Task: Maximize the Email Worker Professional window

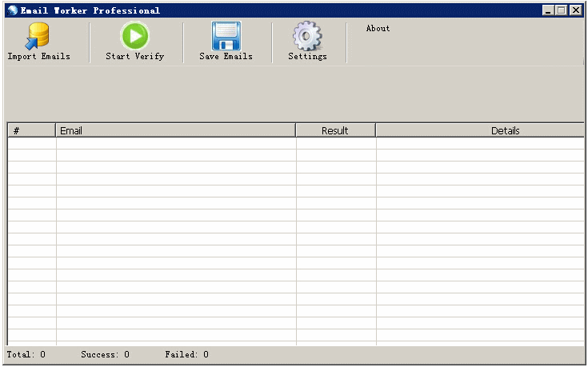Action: 562,10
